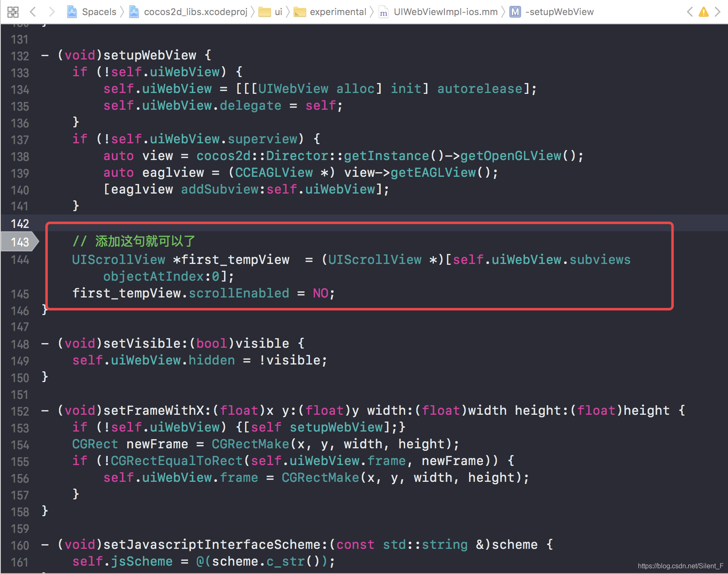Viewport: 728px width, 574px height.
Task: Click scrollEnabled on line 145
Action: click(239, 293)
